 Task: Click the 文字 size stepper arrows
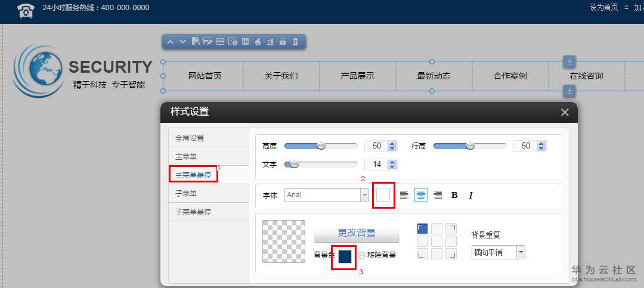(x=392, y=165)
